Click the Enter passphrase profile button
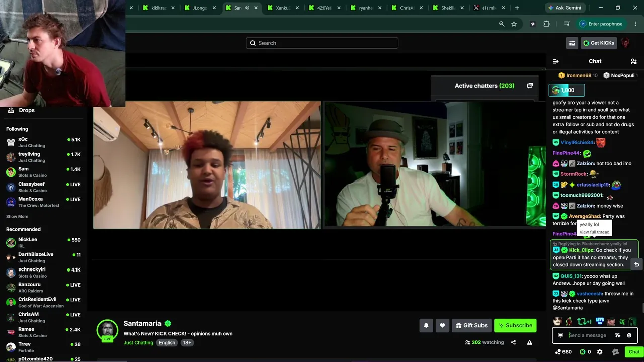The width and height of the screenshot is (644, 362). (601, 24)
